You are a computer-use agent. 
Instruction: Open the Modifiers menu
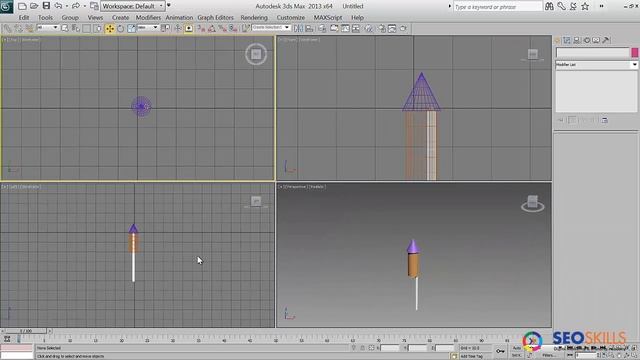pyautogui.click(x=148, y=18)
